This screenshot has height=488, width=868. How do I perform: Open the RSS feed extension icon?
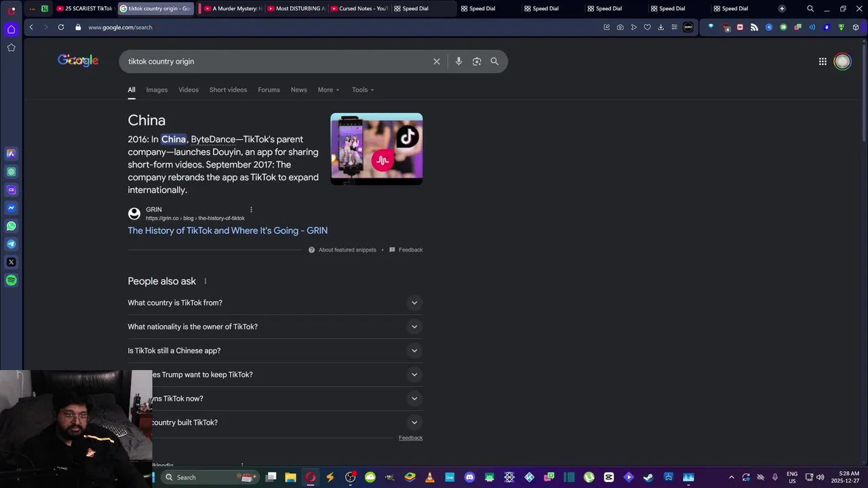[754, 27]
